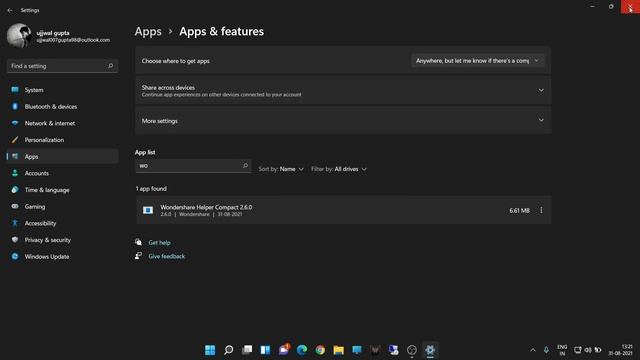Open the Filter by All drives dropdown
Image resolution: width=640 pixels, height=360 pixels.
pos(339,169)
